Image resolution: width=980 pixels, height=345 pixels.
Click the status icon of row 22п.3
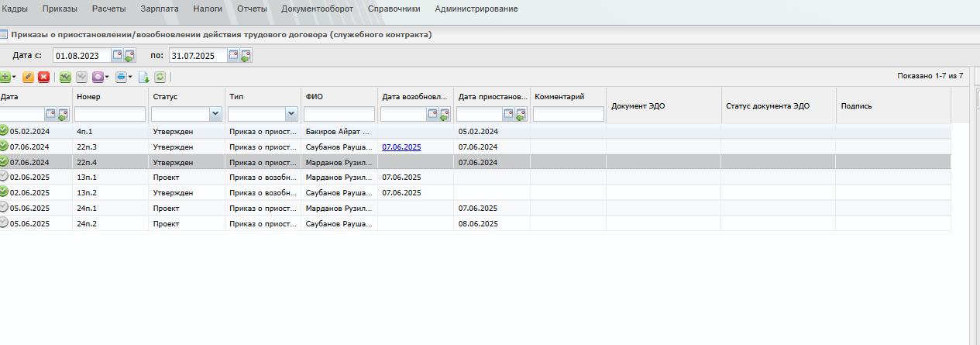[4, 146]
